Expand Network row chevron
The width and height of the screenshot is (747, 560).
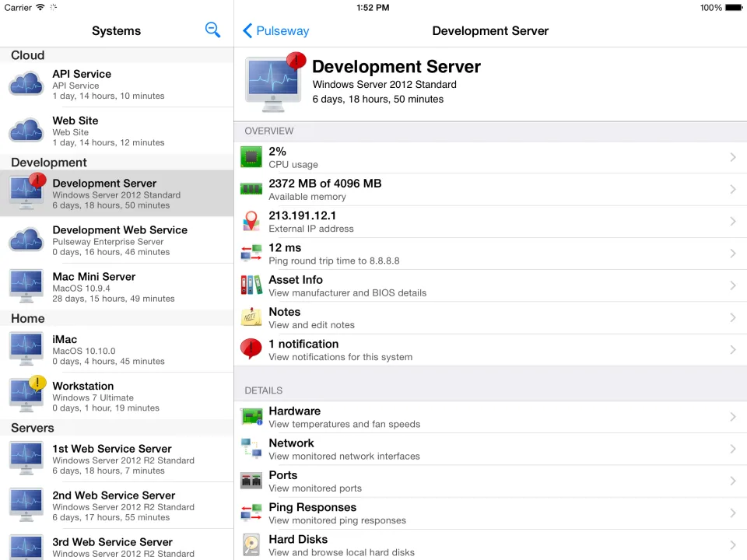click(x=733, y=449)
